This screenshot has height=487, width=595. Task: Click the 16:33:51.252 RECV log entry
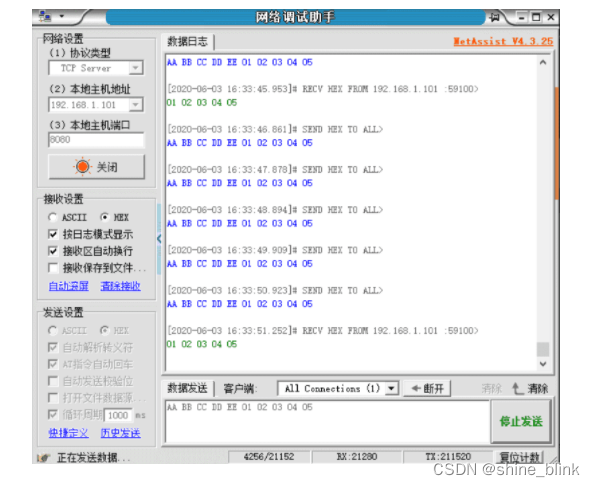coord(323,331)
